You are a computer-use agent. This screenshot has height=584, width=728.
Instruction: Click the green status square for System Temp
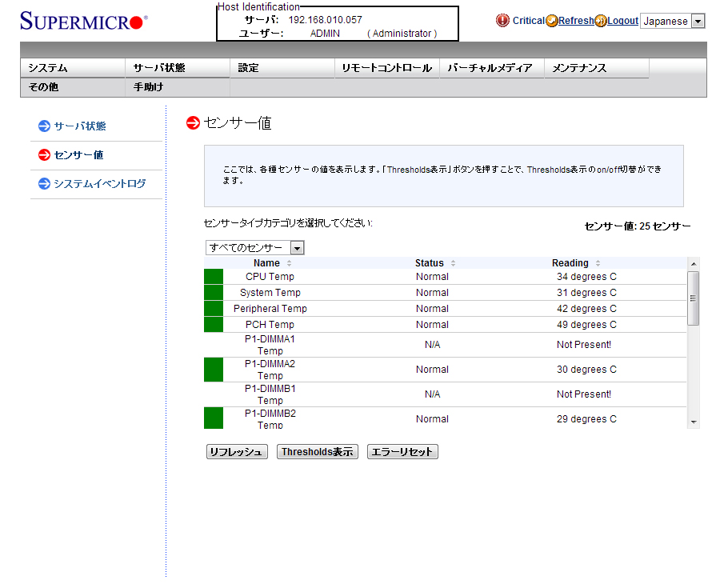(x=214, y=293)
